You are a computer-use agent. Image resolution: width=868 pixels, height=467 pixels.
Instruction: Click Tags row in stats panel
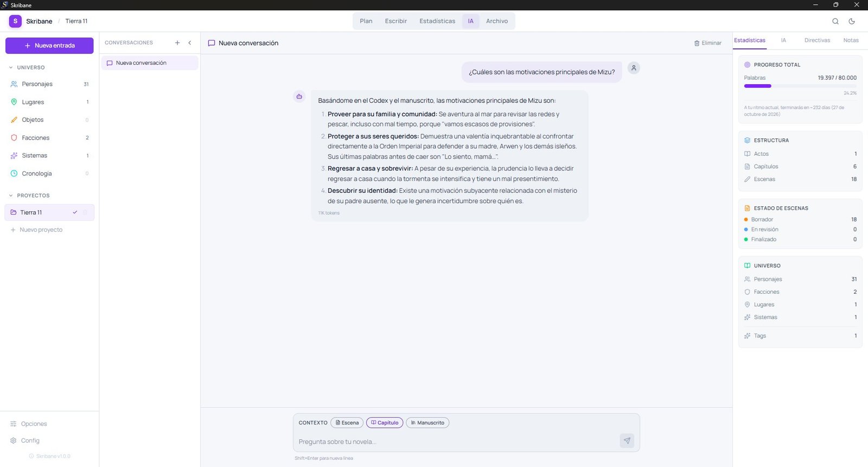[x=800, y=336]
